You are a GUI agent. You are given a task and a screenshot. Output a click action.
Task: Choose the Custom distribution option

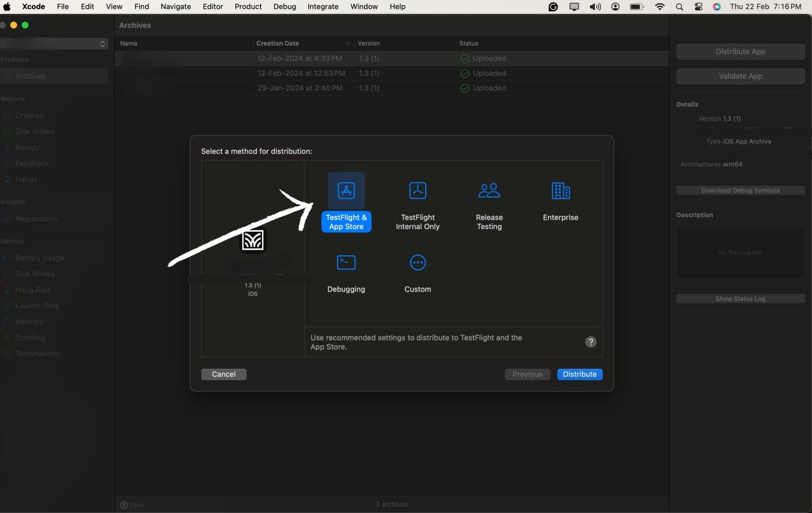417,272
